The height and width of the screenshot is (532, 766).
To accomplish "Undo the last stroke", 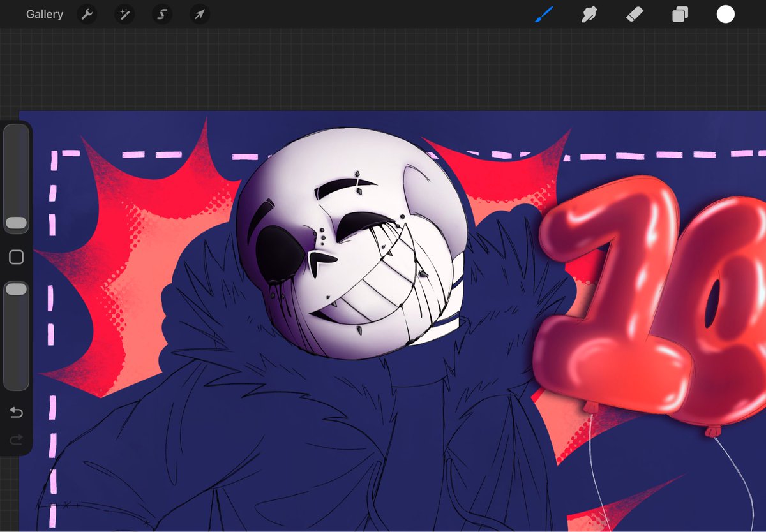I will coord(16,413).
